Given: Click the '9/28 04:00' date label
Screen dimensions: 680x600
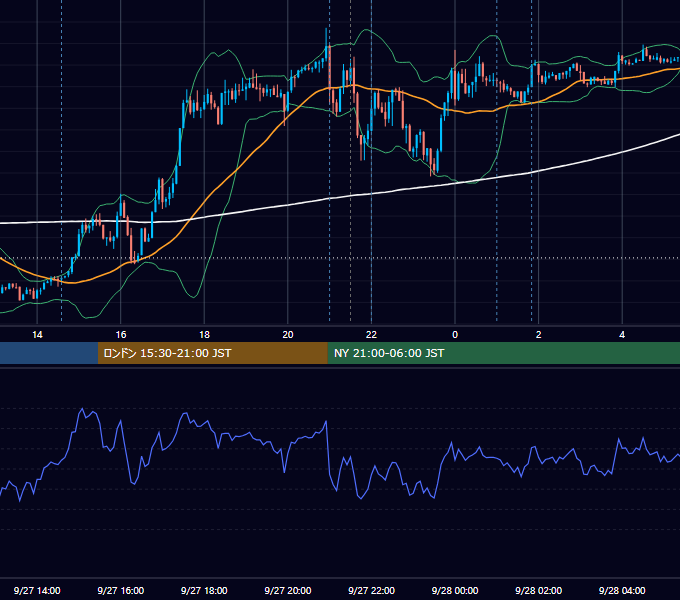Looking at the screenshot, I should pyautogui.click(x=622, y=590).
